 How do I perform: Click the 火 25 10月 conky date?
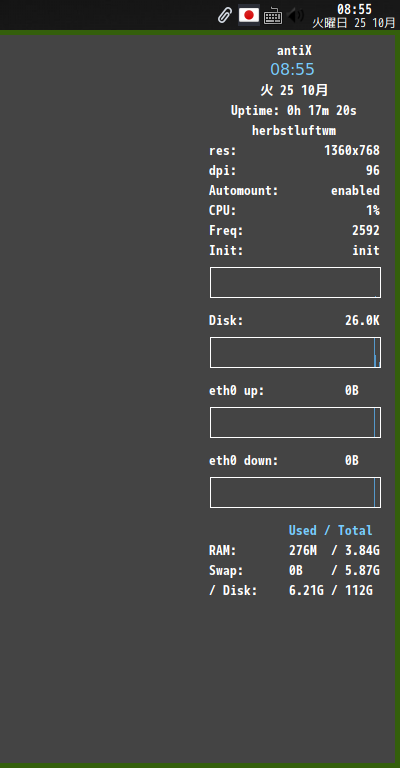[x=294, y=90]
